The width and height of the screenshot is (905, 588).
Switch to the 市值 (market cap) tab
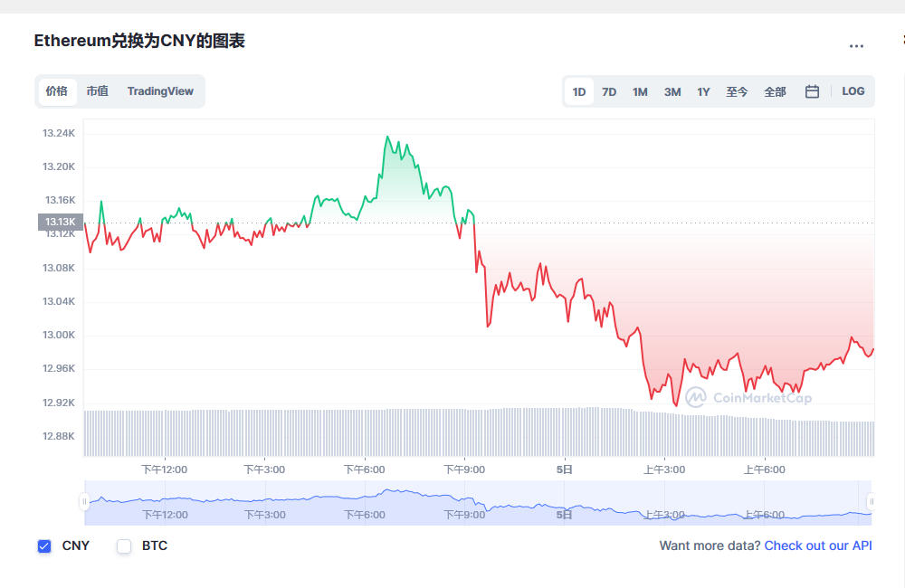[97, 91]
